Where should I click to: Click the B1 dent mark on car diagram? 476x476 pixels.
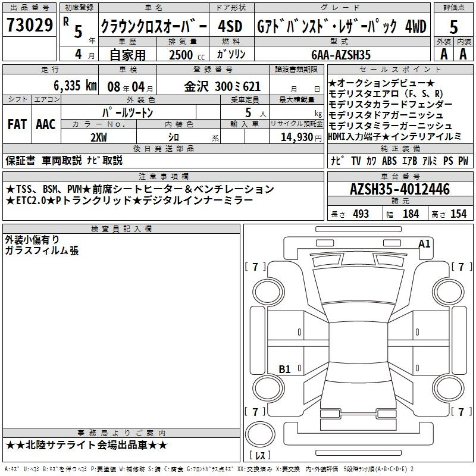[x=285, y=369]
